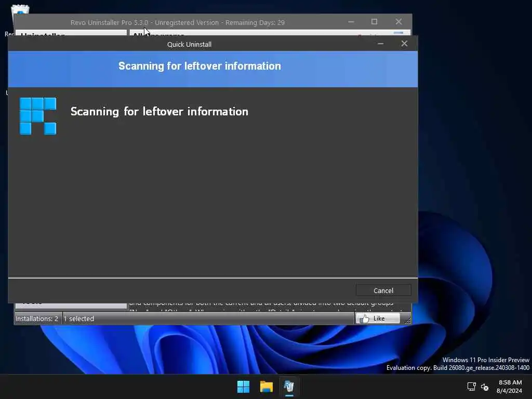Open the Windows Start menu
The height and width of the screenshot is (399, 532).
tap(243, 387)
